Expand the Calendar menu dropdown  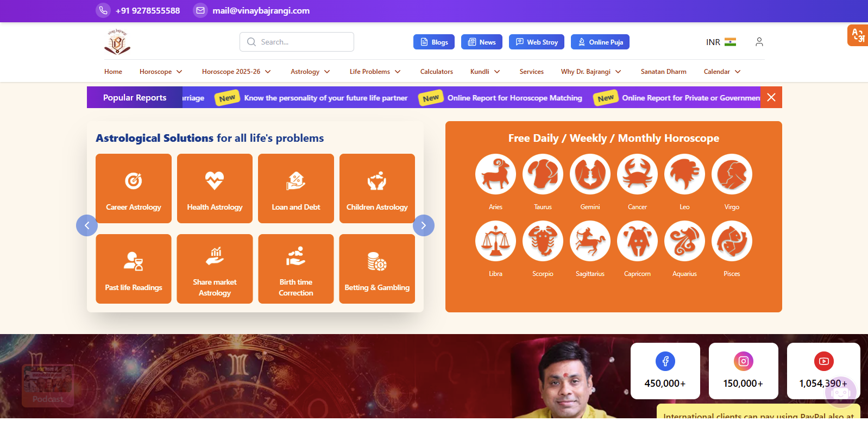tap(722, 72)
